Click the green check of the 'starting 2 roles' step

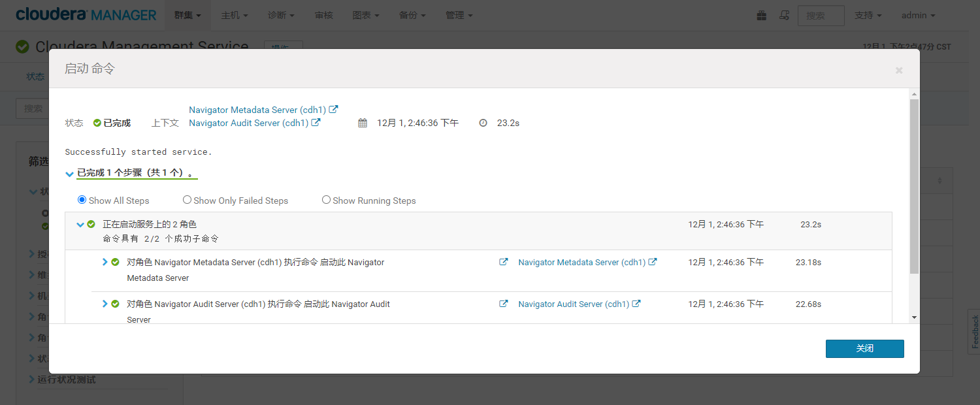(91, 224)
